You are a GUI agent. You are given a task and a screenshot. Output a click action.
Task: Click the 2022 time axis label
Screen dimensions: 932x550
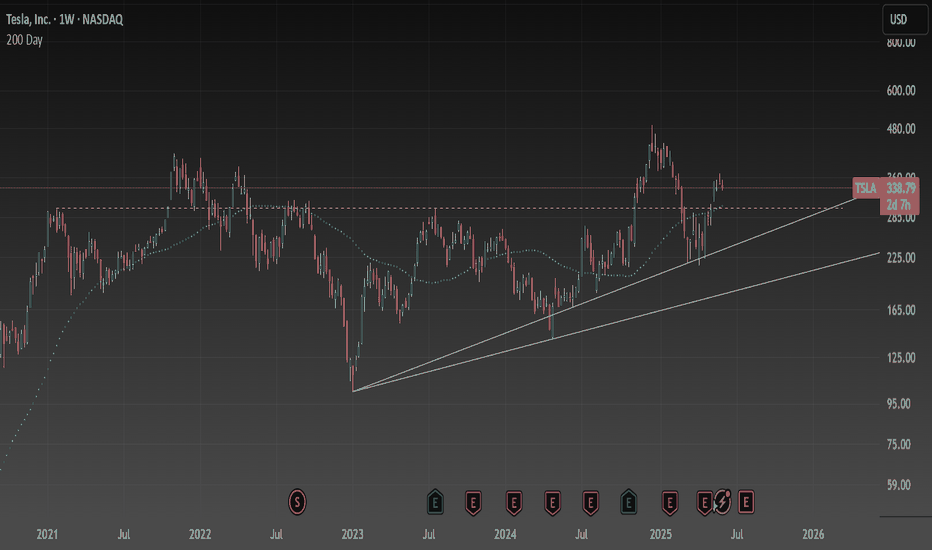200,535
